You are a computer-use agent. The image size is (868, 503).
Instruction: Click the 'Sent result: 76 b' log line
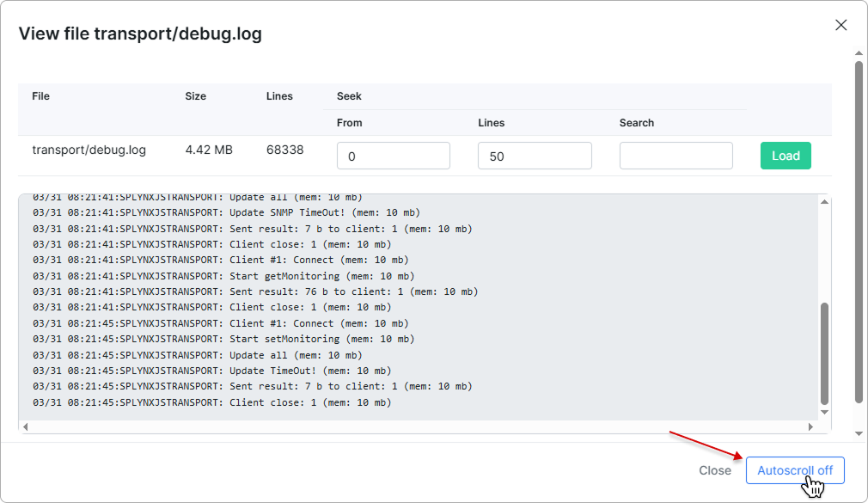click(x=255, y=291)
